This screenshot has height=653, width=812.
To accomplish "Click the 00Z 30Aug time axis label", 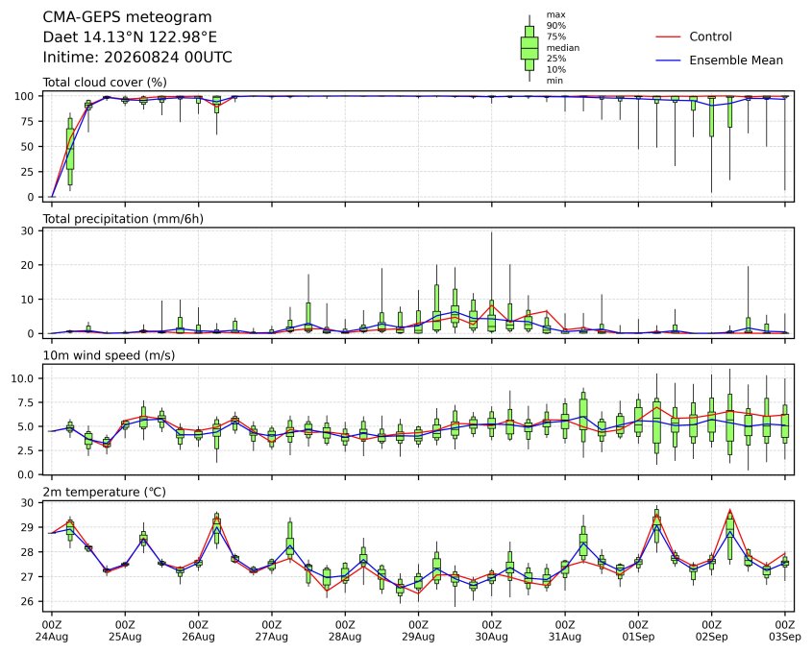I will [491, 631].
